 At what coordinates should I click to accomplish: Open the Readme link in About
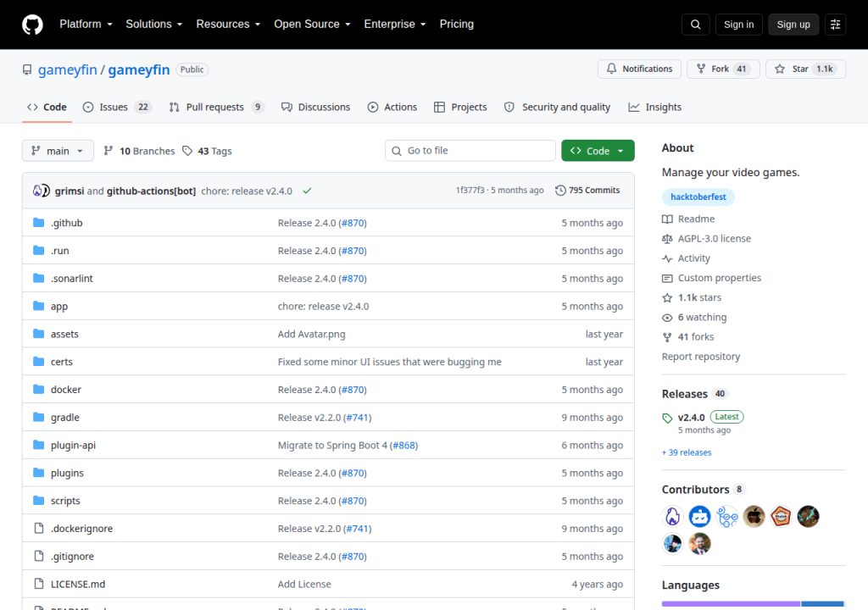[x=688, y=219]
